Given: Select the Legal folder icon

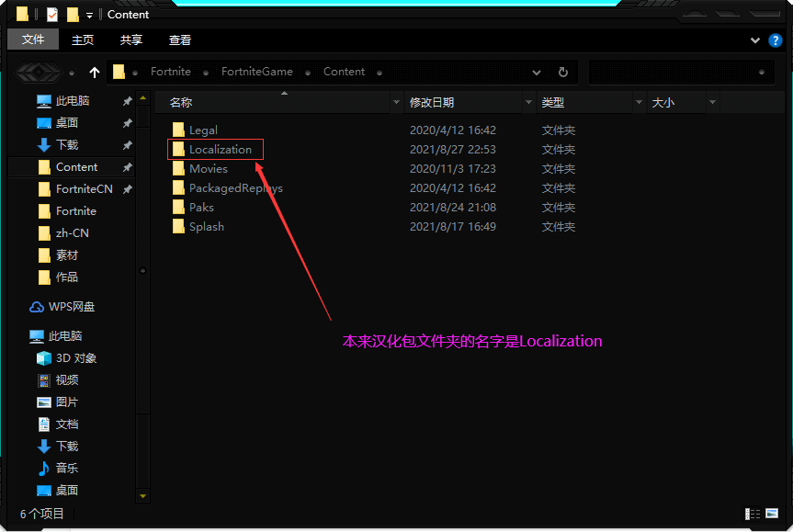Looking at the screenshot, I should [178, 130].
